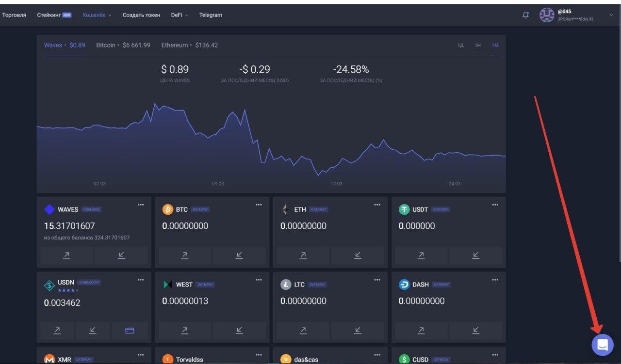The image size is (621, 364).
Task: Click the WAVES blue diamond logo
Action: click(x=49, y=209)
